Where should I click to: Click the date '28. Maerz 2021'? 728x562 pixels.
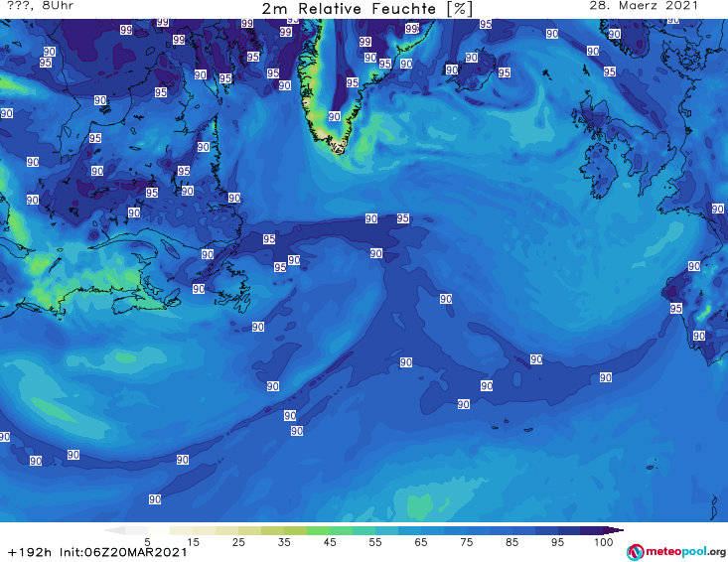pos(644,6)
